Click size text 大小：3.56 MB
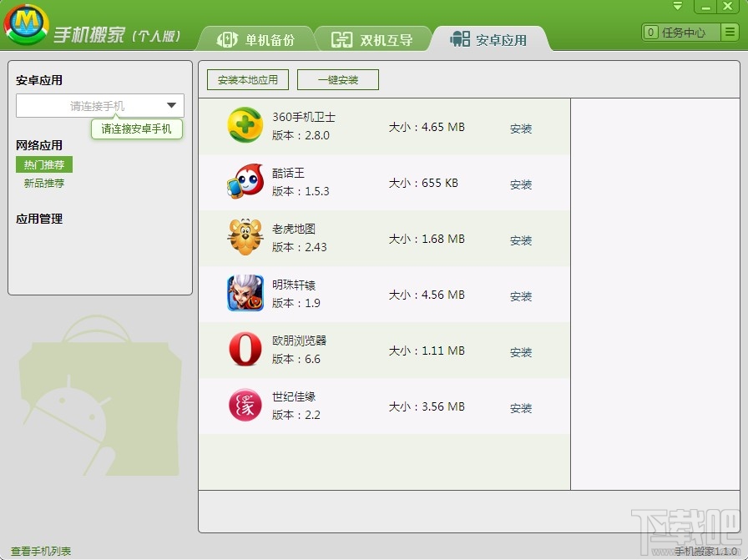Screen dimensions: 748x560 [427, 406]
